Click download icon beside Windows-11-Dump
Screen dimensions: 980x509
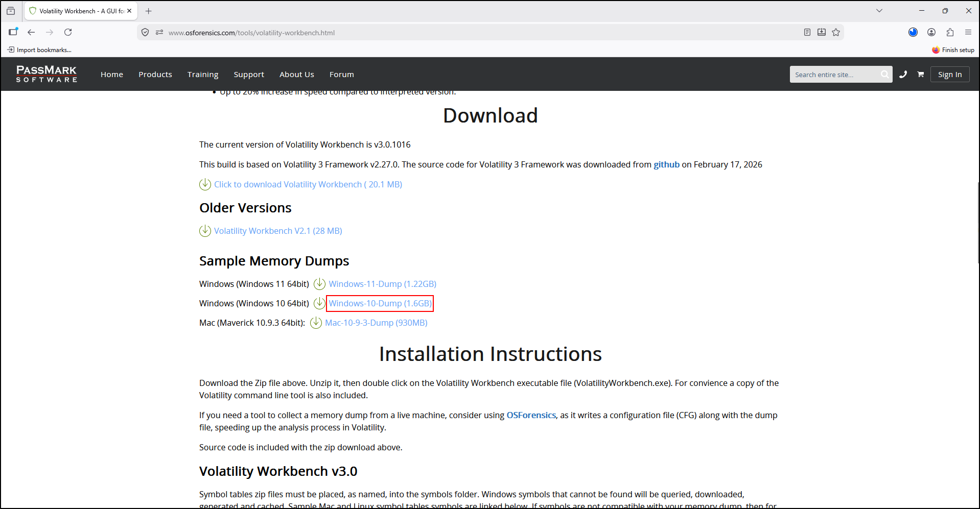click(319, 283)
